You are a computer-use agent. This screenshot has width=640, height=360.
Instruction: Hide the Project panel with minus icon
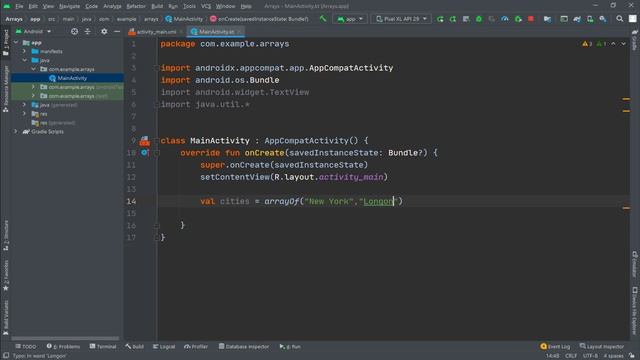point(117,31)
